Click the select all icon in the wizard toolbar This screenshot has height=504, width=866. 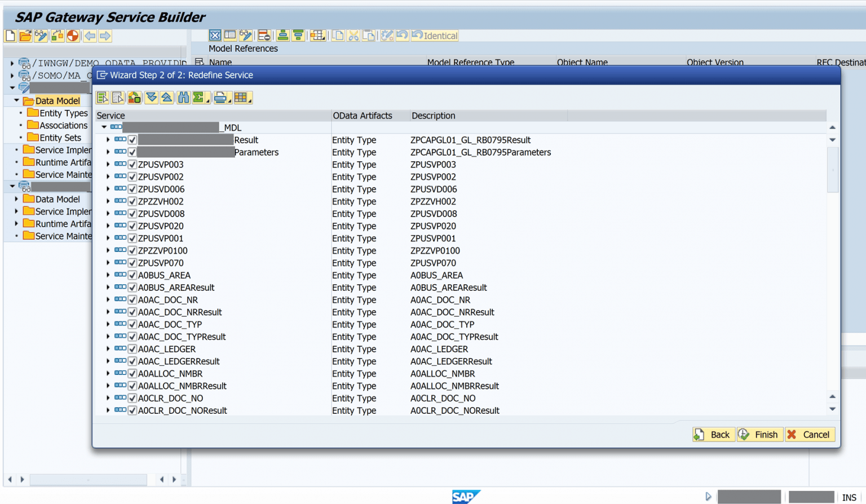pyautogui.click(x=102, y=97)
